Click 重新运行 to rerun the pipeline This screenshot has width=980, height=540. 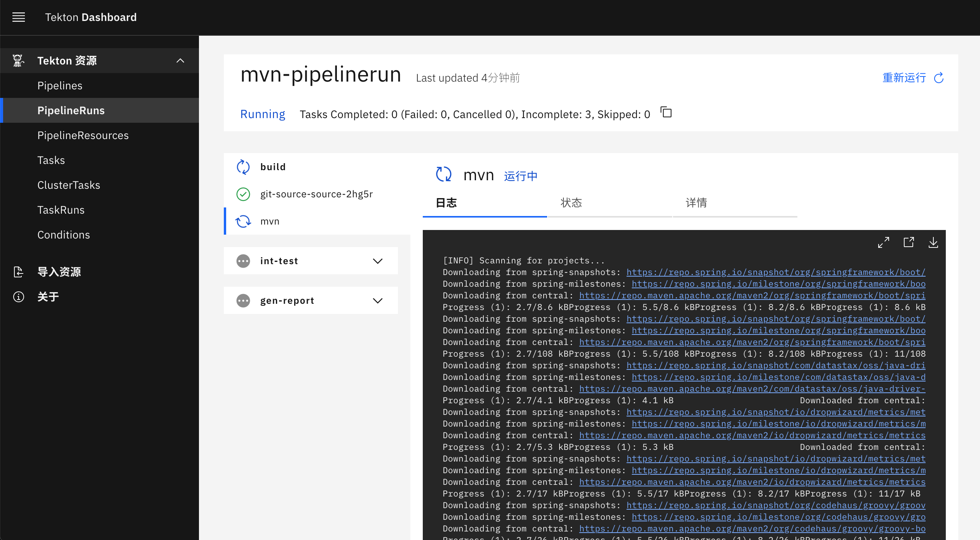[904, 78]
